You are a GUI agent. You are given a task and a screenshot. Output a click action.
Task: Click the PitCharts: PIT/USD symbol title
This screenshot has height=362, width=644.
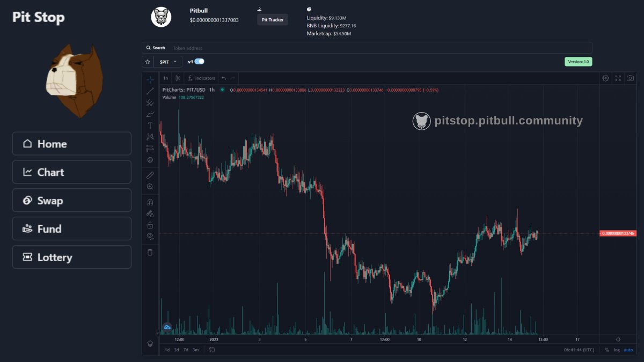pos(188,90)
